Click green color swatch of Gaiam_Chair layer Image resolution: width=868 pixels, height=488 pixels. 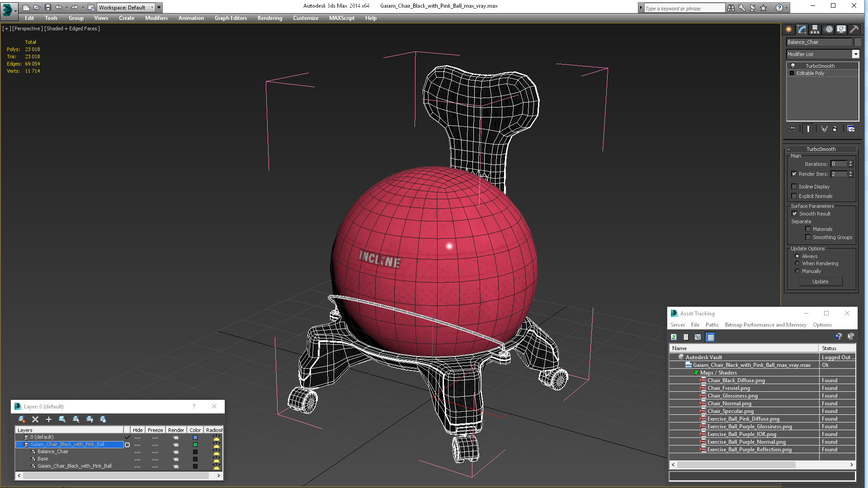[195, 445]
